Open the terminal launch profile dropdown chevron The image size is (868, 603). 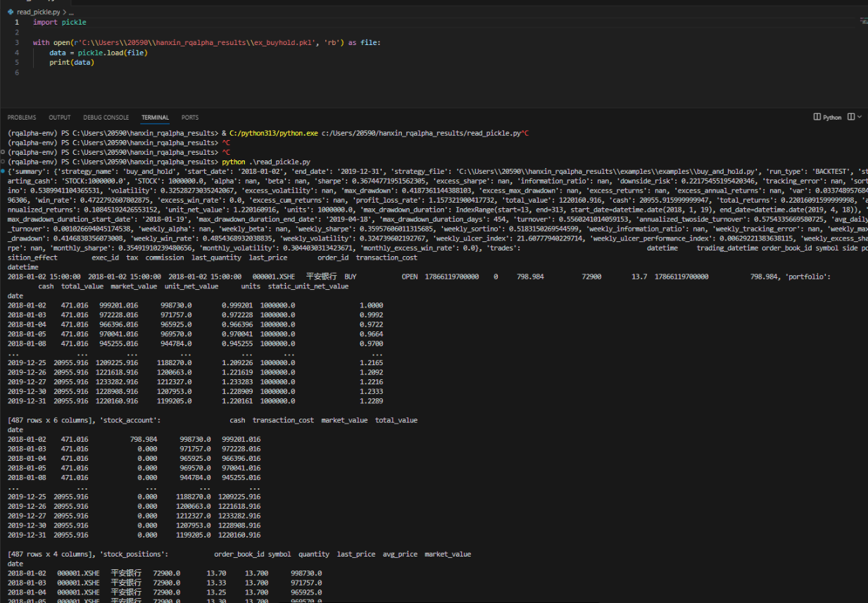[x=860, y=117]
